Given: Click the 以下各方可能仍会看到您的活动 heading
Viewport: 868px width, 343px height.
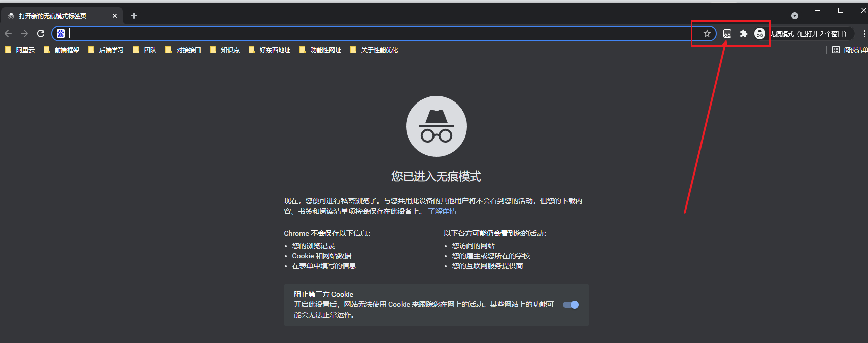Looking at the screenshot, I should point(495,233).
